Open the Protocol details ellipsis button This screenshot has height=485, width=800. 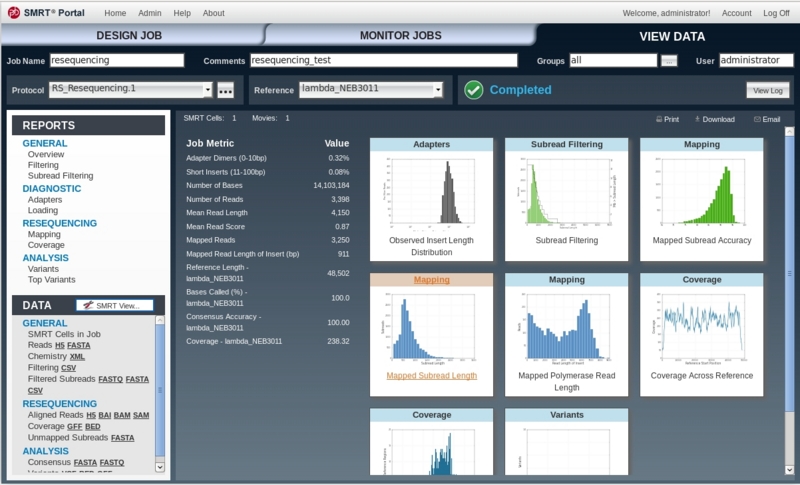(x=226, y=90)
